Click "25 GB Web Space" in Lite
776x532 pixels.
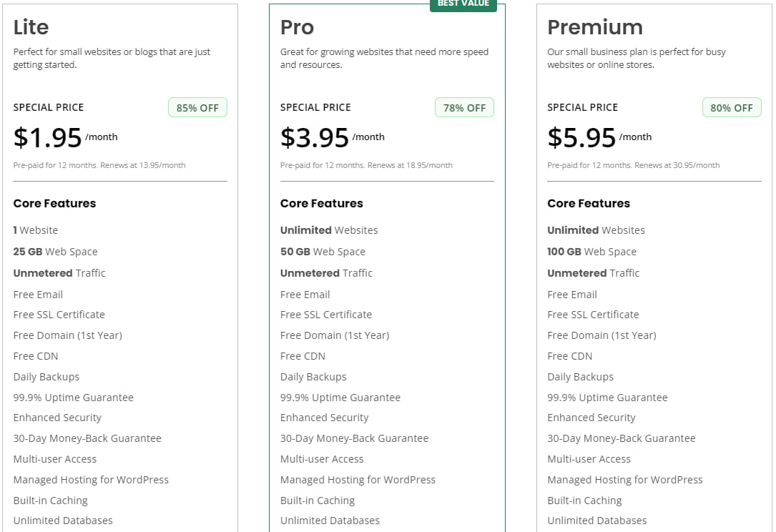55,252
